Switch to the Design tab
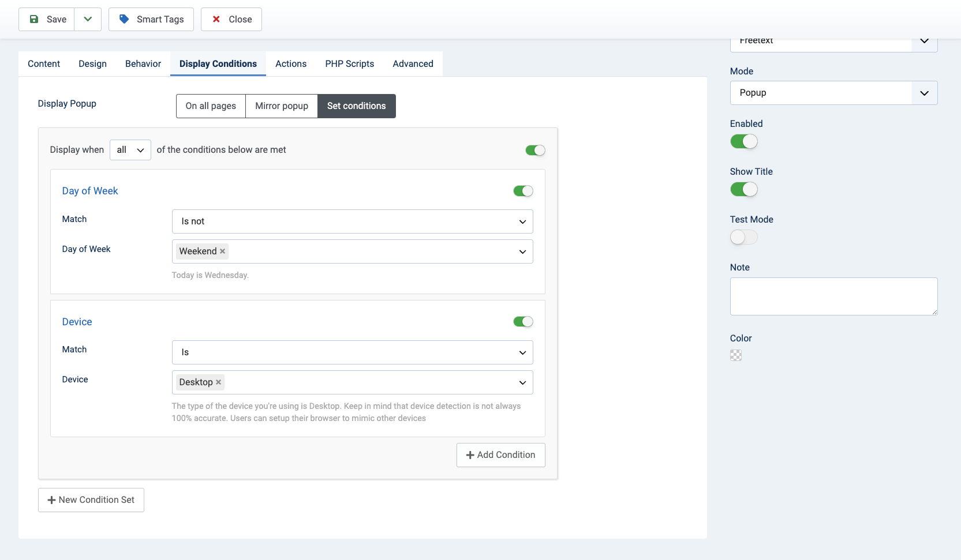961x560 pixels. tap(92, 63)
